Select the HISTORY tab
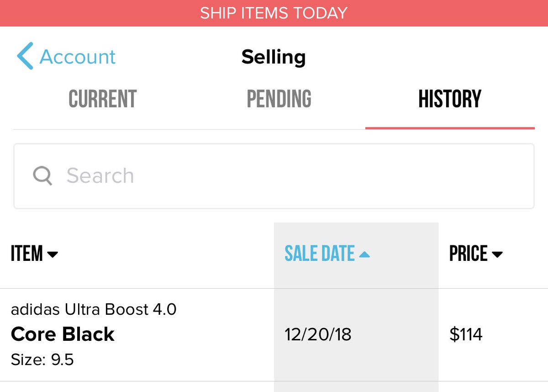This screenshot has width=548, height=392. click(450, 99)
